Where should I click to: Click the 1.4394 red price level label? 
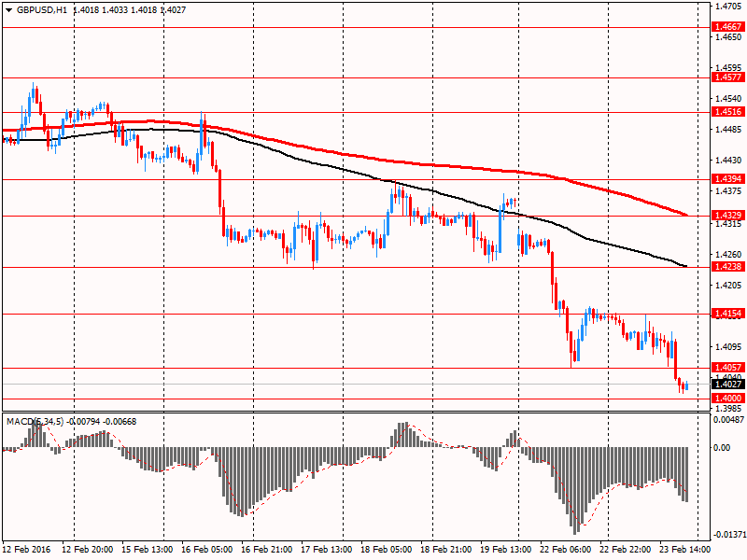[x=728, y=179]
